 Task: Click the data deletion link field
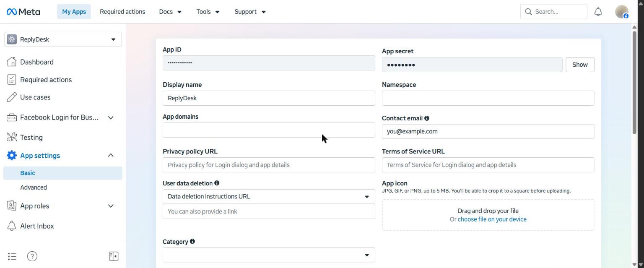pos(269,211)
